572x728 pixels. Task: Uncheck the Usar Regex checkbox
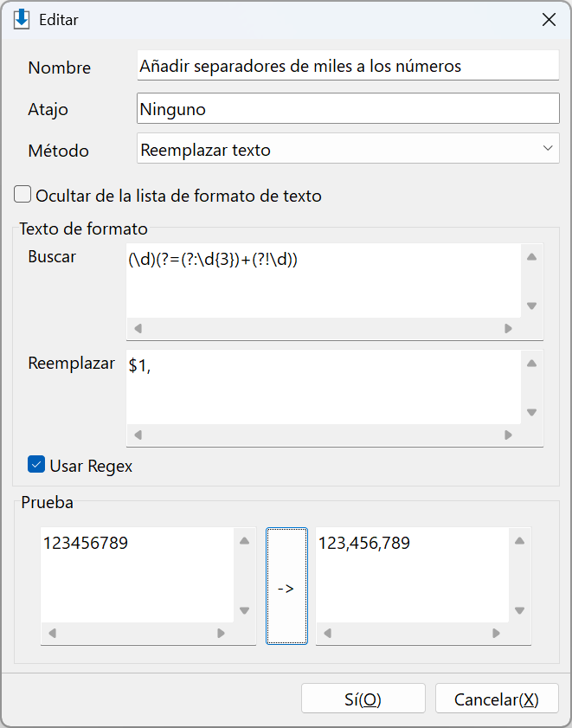point(36,464)
